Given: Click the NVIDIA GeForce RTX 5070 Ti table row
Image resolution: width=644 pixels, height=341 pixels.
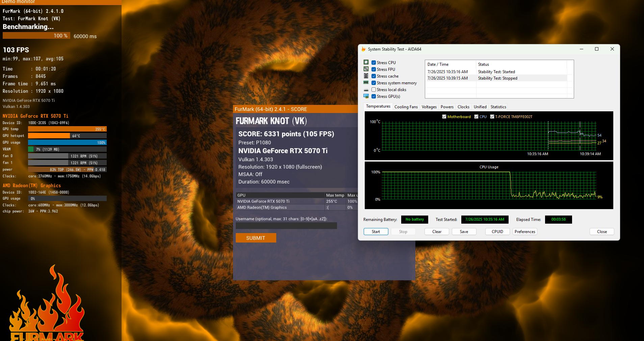Looking at the screenshot, I should click(x=297, y=201).
